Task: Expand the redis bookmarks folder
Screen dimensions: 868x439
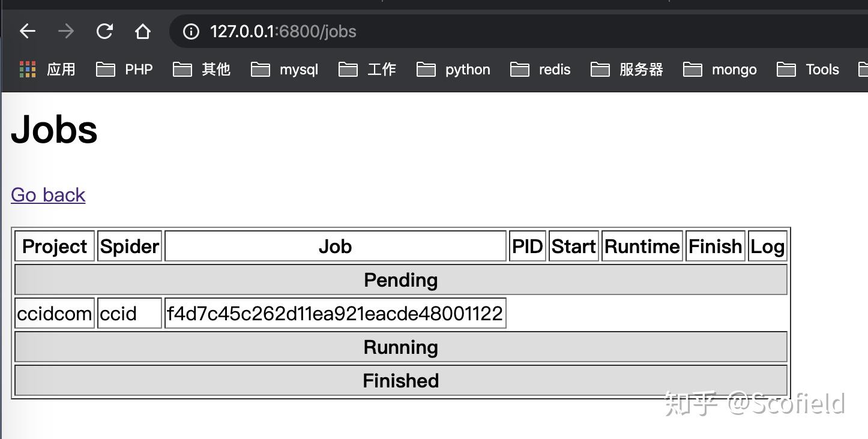Action: point(540,70)
